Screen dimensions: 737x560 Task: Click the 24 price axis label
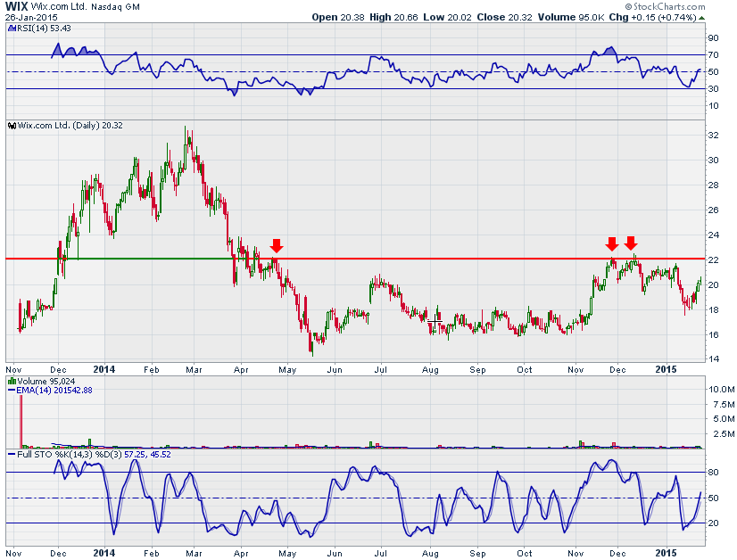pos(714,235)
